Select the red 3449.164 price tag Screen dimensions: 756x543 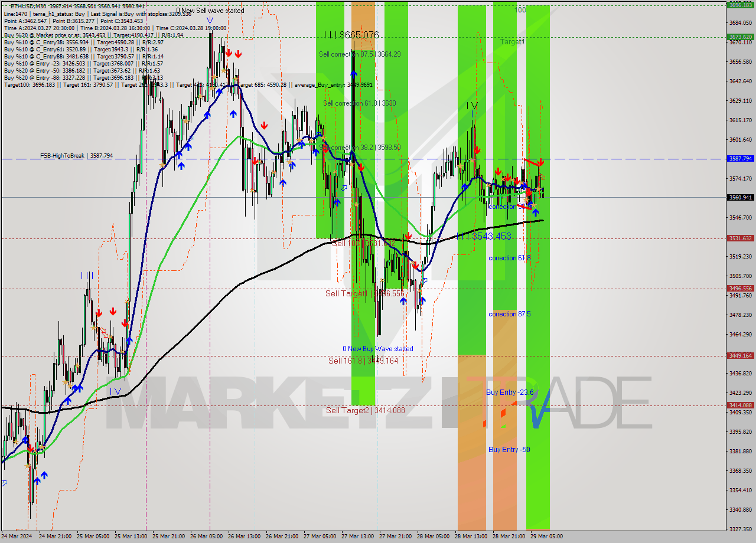pos(740,355)
